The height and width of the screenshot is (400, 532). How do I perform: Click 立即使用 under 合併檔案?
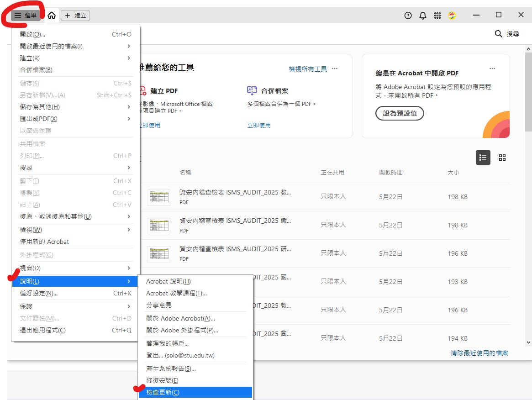point(259,125)
